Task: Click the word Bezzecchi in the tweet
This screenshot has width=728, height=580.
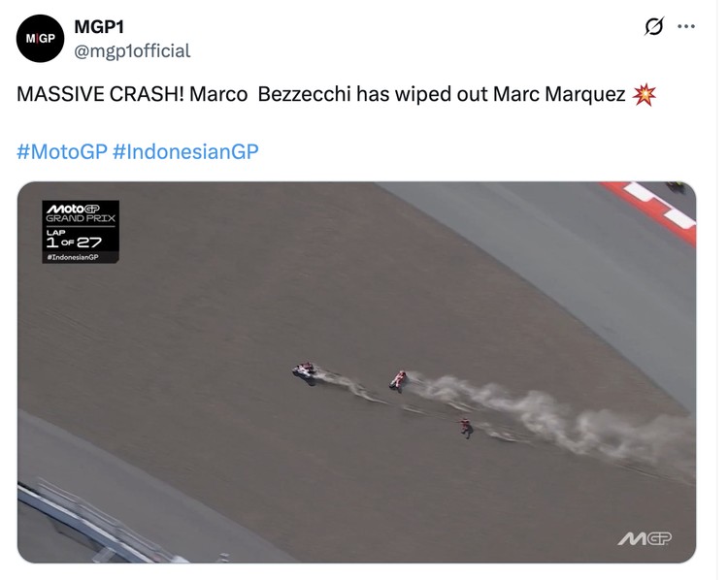Action: point(304,94)
